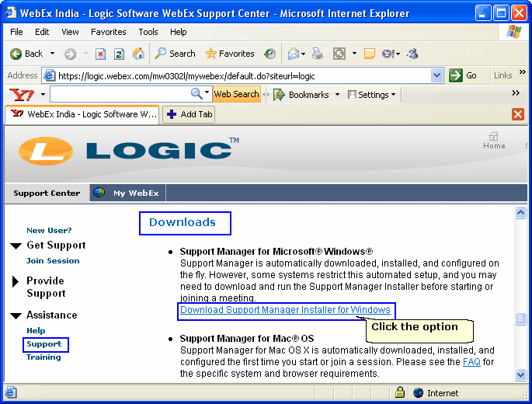Switch to the My WebEx tab
The image size is (532, 404).
pos(128,193)
